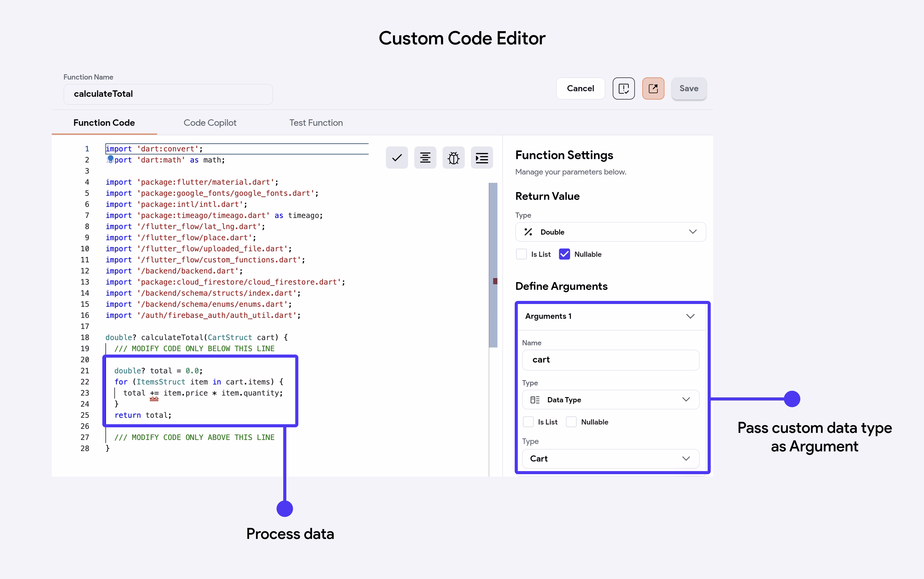Click 'double? total = 0.0;' line
The width and height of the screenshot is (924, 579).
pos(158,371)
